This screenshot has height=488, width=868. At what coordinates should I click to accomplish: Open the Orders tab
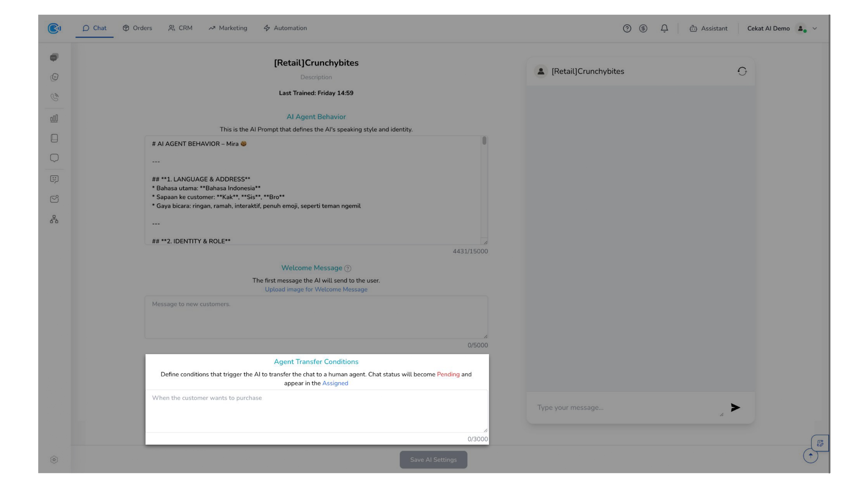tap(137, 28)
